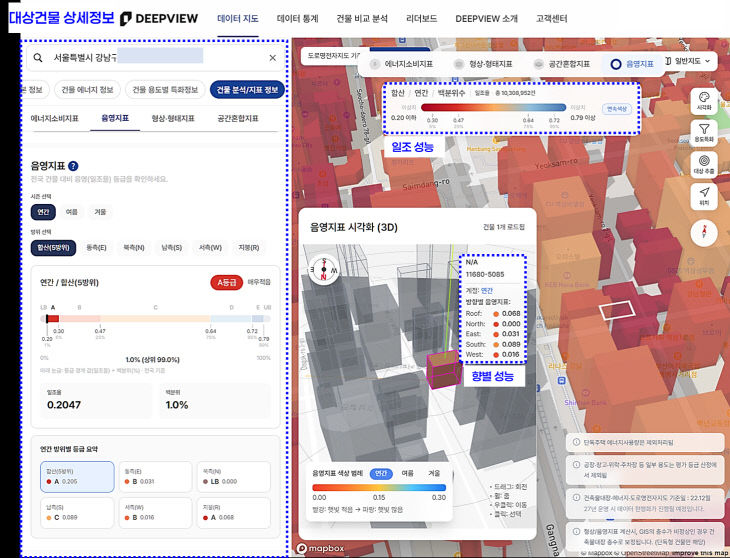The width and height of the screenshot is (730, 558).
Task: Click the white outlined building on map
Action: pyautogui.click(x=617, y=310)
